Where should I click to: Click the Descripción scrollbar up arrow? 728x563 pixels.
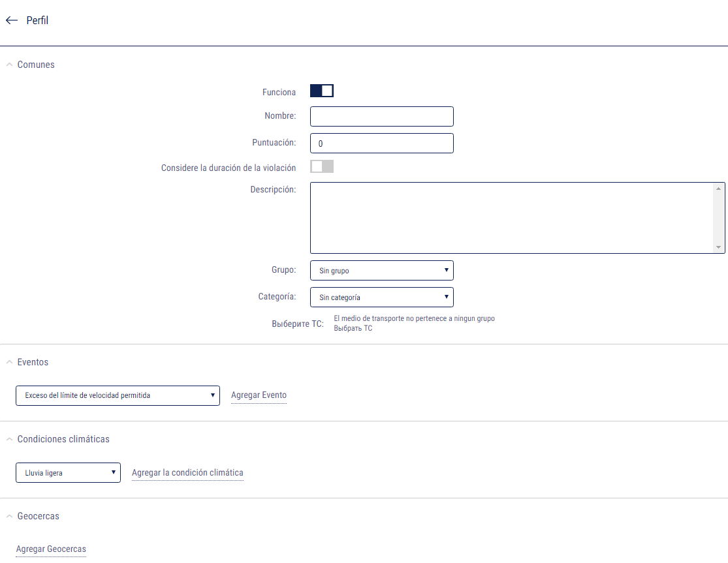[719, 189]
